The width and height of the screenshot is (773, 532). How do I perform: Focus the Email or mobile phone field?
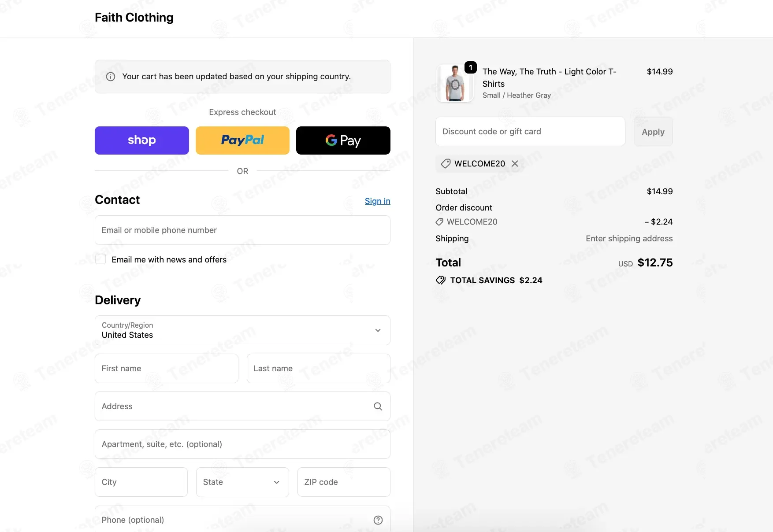[x=242, y=230]
